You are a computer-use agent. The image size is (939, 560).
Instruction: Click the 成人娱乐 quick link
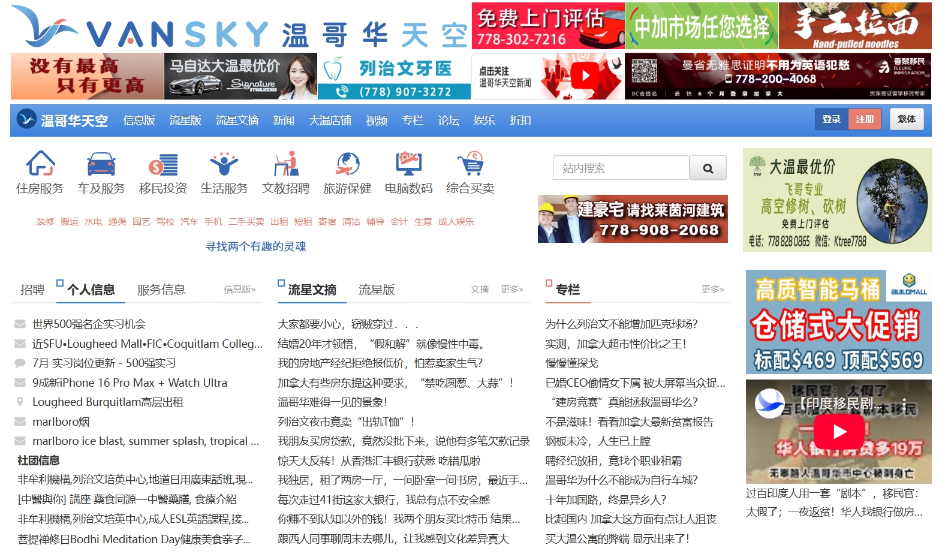[x=456, y=222]
